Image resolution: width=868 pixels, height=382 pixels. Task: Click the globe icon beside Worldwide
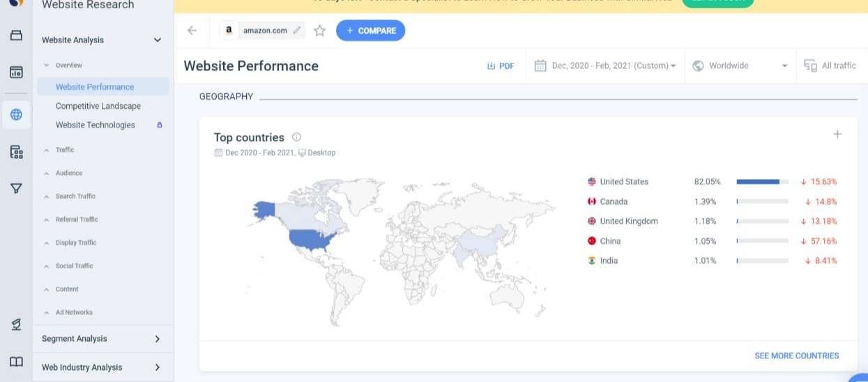tap(698, 66)
